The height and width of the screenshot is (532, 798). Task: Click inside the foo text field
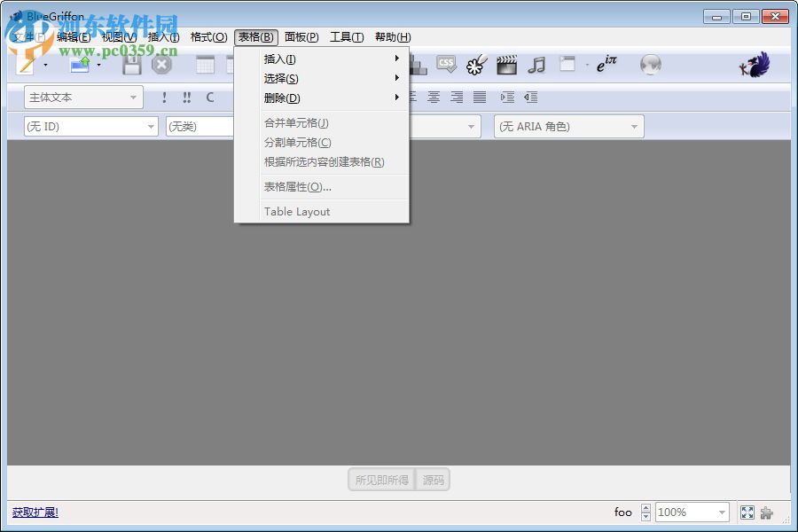pos(623,512)
